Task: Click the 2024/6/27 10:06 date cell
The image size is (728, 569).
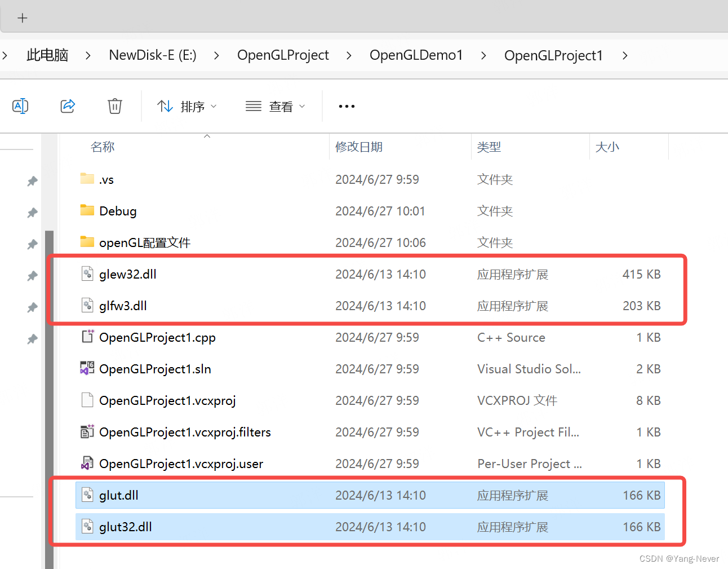Action: [x=380, y=242]
